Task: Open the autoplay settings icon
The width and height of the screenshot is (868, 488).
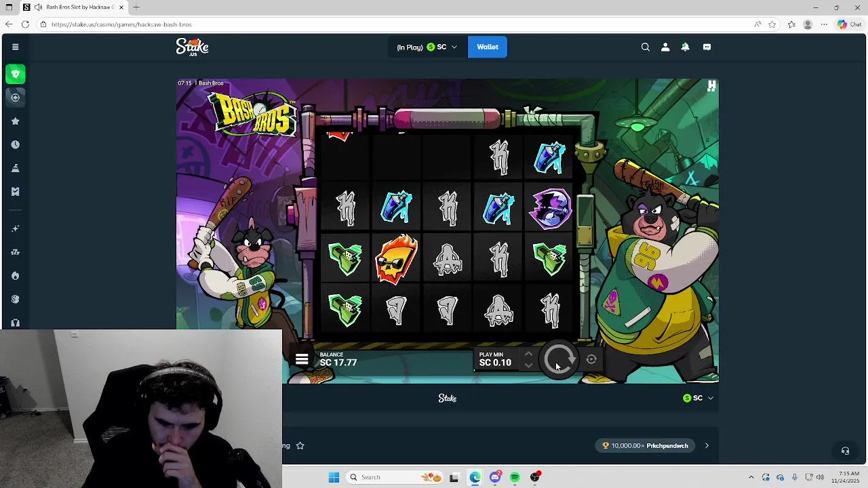Action: [591, 359]
